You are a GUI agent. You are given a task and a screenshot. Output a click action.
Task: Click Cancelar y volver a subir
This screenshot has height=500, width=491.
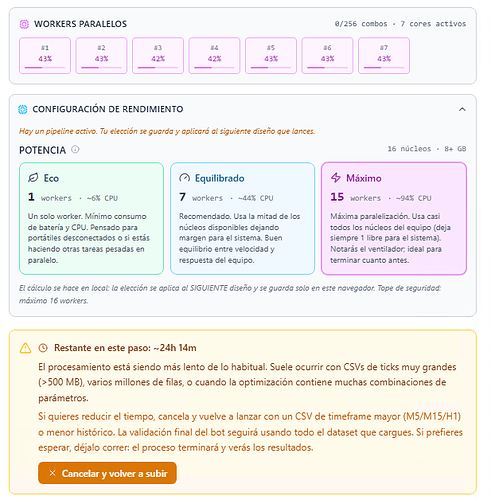(x=107, y=473)
